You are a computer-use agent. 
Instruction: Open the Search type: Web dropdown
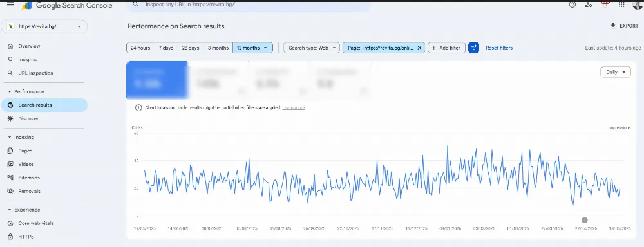pos(312,48)
